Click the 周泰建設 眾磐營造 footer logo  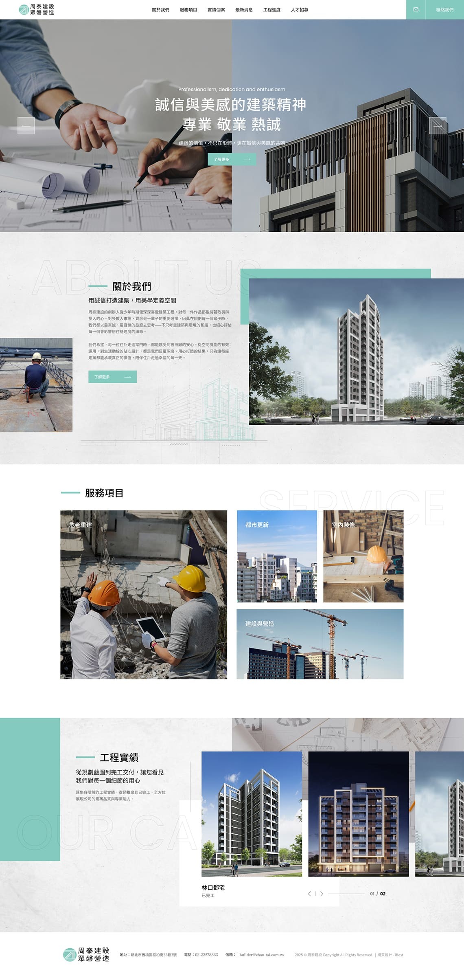coord(86,954)
